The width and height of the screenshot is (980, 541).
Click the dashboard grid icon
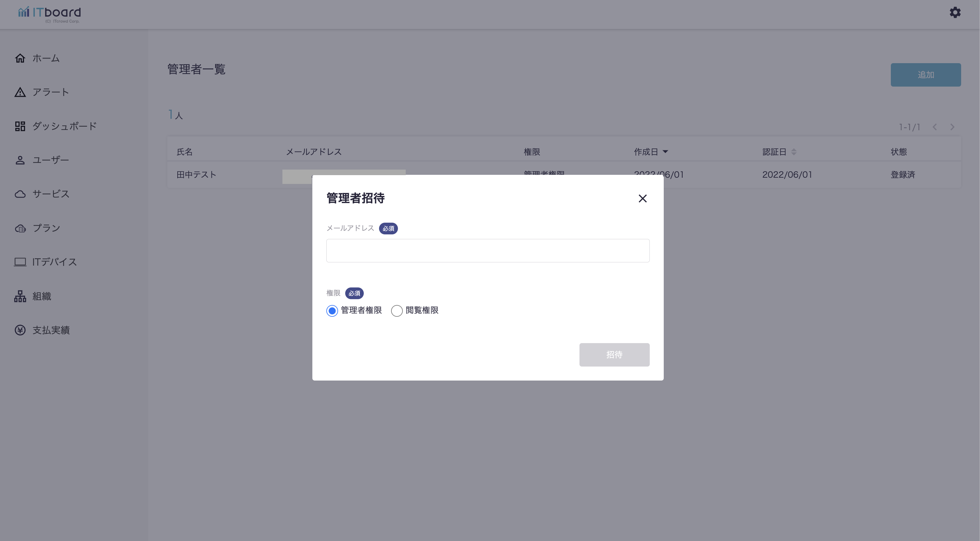point(20,126)
